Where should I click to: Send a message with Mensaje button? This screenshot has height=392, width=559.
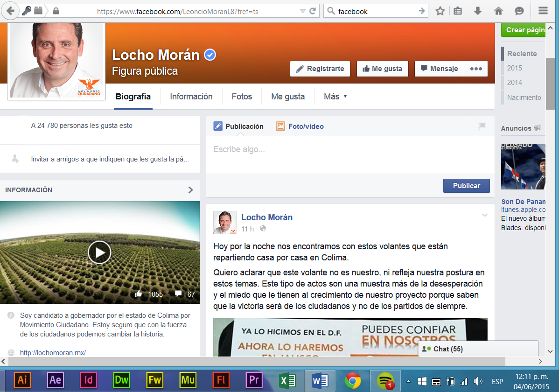tap(439, 69)
